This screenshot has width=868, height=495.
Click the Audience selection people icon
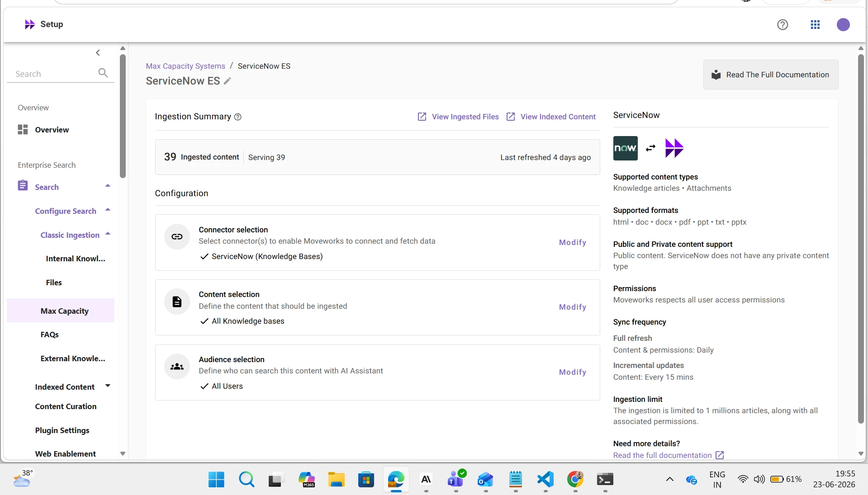177,367
